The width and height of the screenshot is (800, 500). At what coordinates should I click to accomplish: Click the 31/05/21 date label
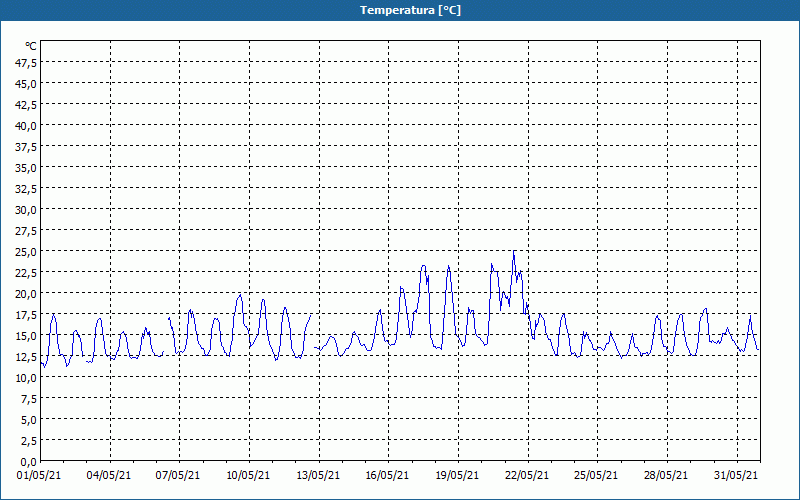click(736, 475)
